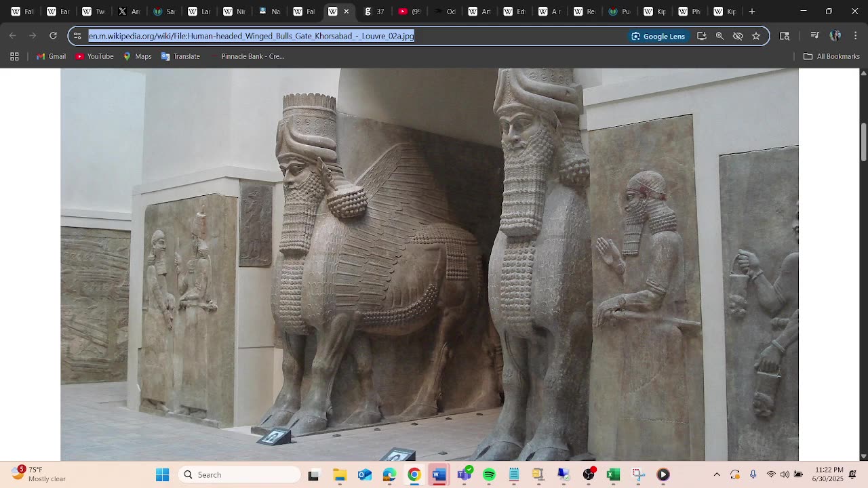Open the extensions side panel icon
Screen dimensions: 868x488
[x=785, y=36]
